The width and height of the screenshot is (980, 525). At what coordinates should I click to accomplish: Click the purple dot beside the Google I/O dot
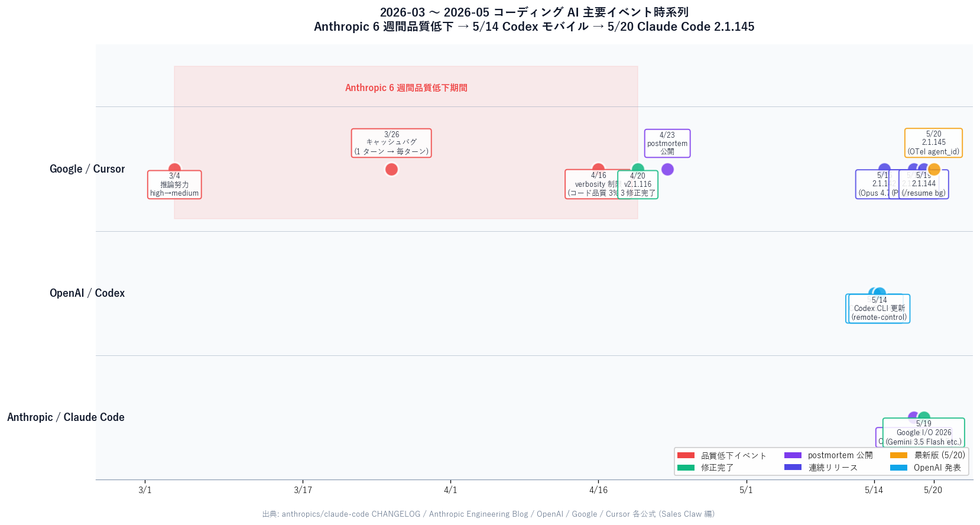(914, 417)
